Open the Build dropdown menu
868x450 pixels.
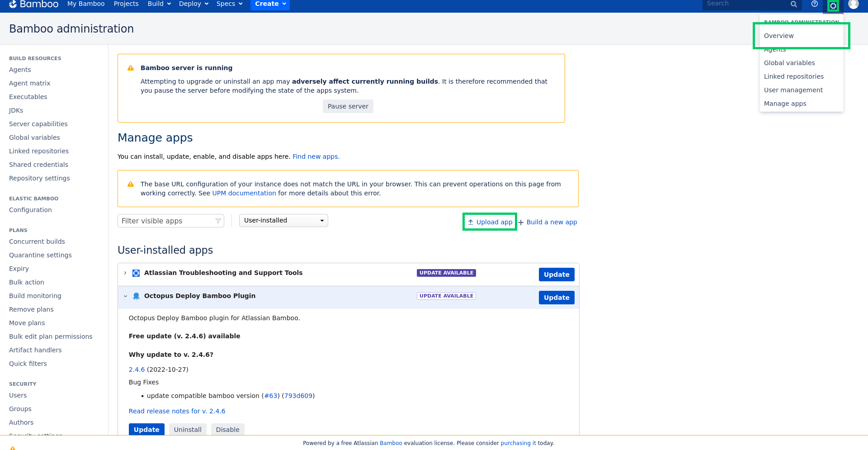tap(159, 4)
